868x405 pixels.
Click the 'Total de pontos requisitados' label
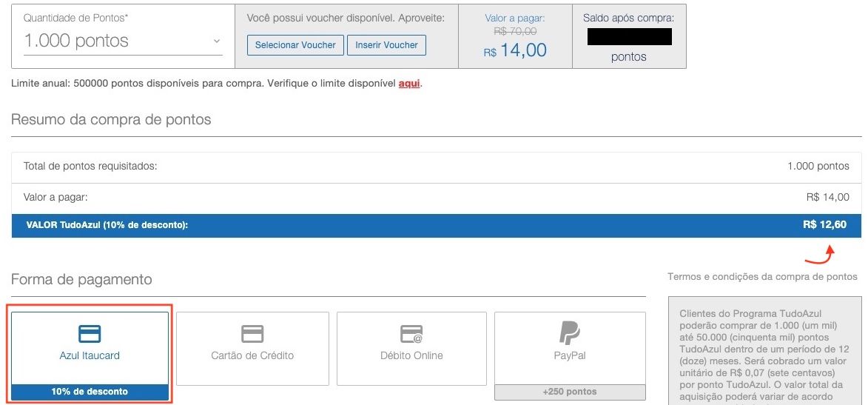90,166
